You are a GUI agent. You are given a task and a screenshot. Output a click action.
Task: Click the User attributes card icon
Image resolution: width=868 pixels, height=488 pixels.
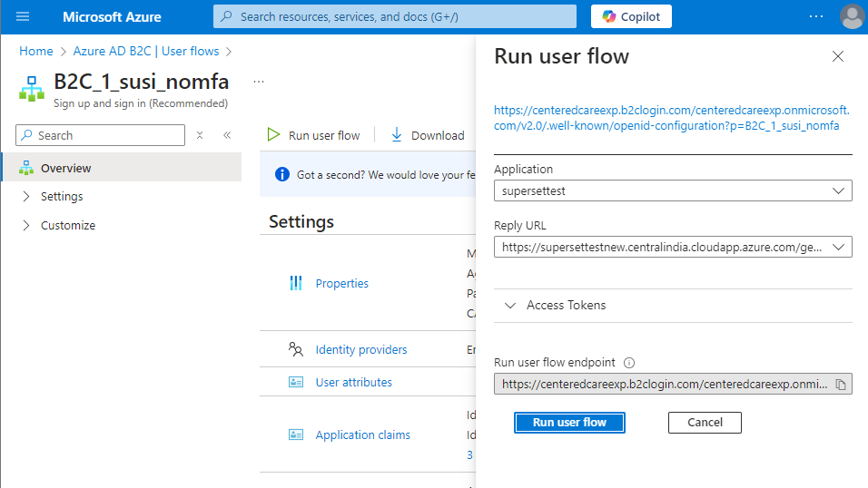[x=296, y=382]
